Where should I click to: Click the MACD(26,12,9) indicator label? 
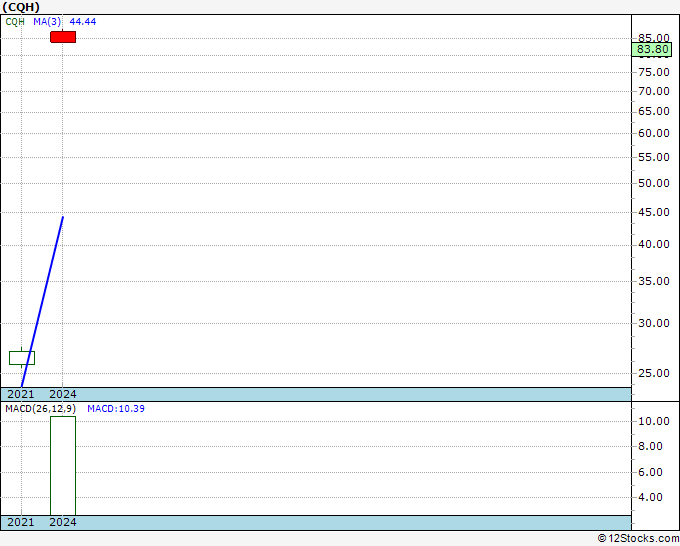point(40,409)
